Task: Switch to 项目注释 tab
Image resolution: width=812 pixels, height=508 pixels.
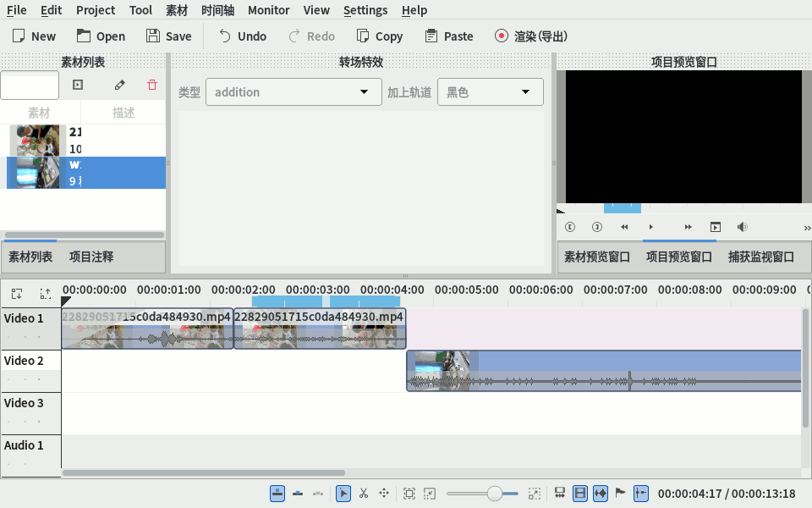Action: click(91, 257)
